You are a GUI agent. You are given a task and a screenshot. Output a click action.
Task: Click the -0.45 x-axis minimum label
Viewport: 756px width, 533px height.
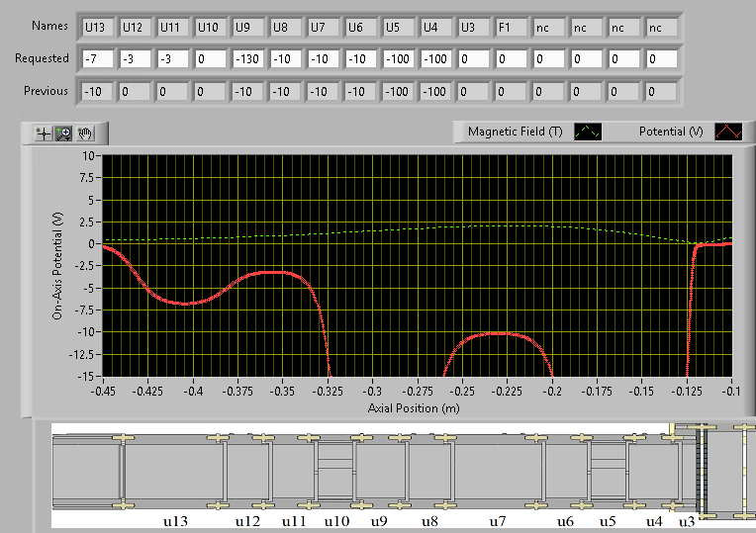point(103,391)
